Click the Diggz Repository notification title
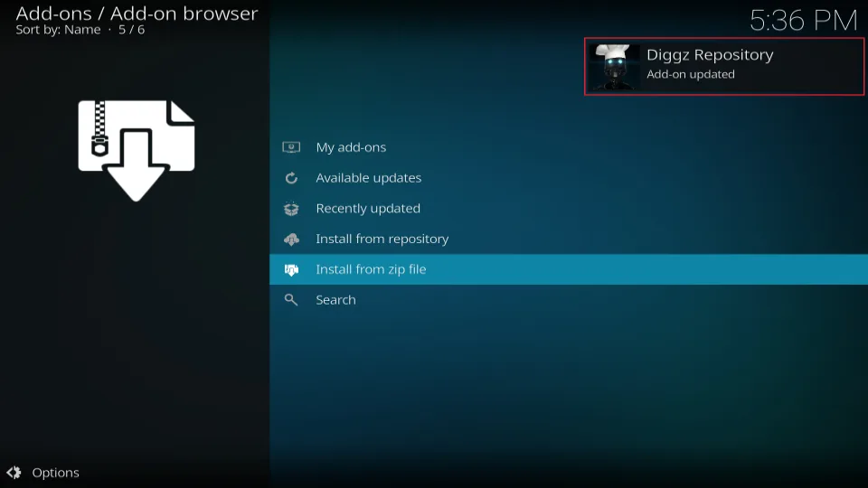This screenshot has width=868, height=488. (710, 55)
